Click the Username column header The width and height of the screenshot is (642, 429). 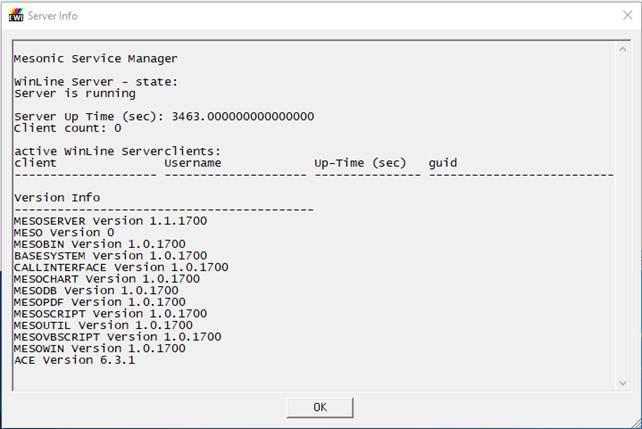193,162
